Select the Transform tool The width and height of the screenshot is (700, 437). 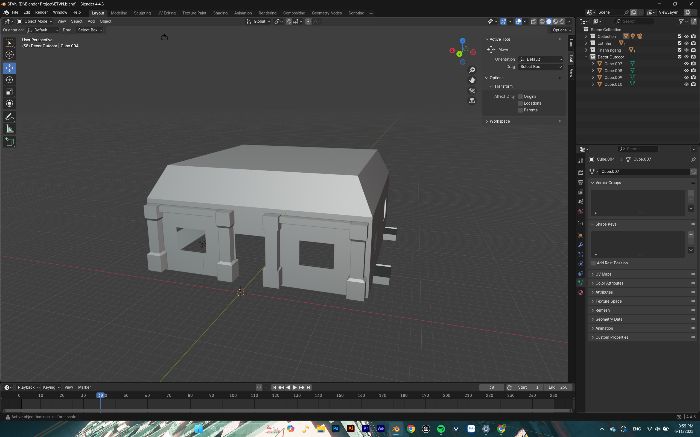coord(9,104)
